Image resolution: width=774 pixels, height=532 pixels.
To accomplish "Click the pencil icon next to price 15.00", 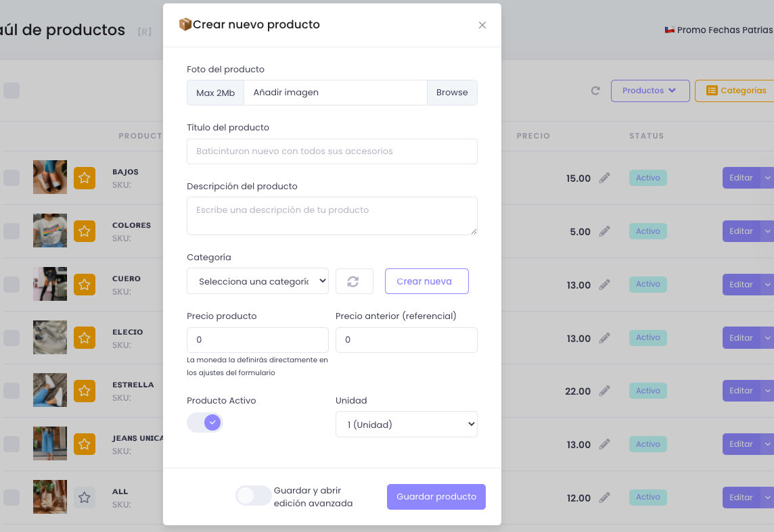I will [603, 177].
